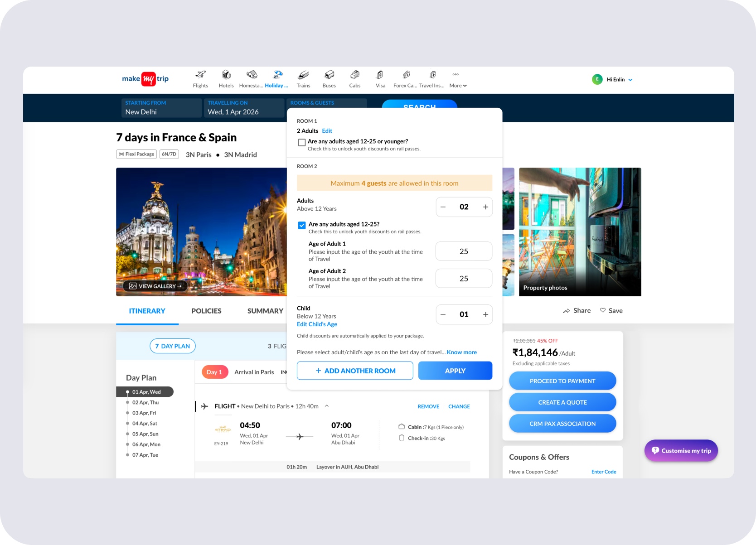Screen dimensions: 756x545
Task: Select 01 Apr, Wed in Day Plan
Action: 145,392
